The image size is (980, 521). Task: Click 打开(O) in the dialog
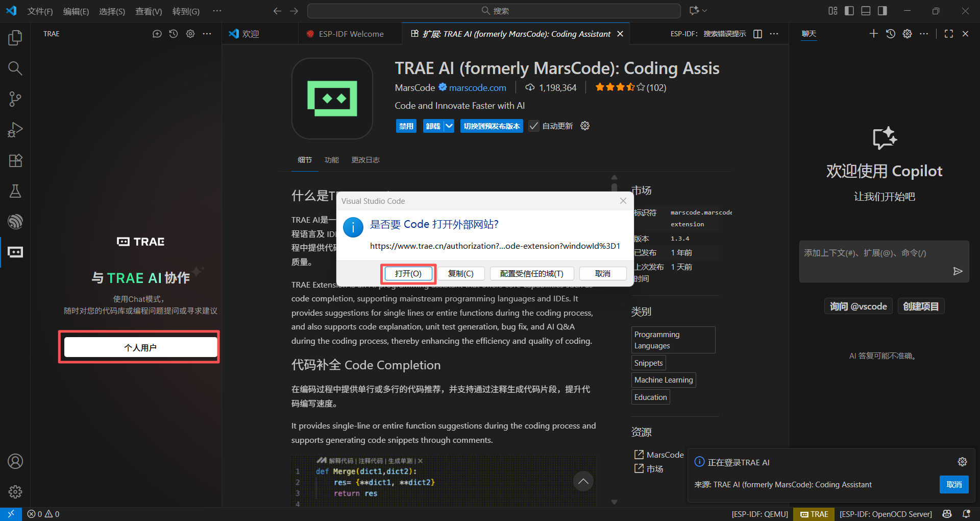(408, 274)
